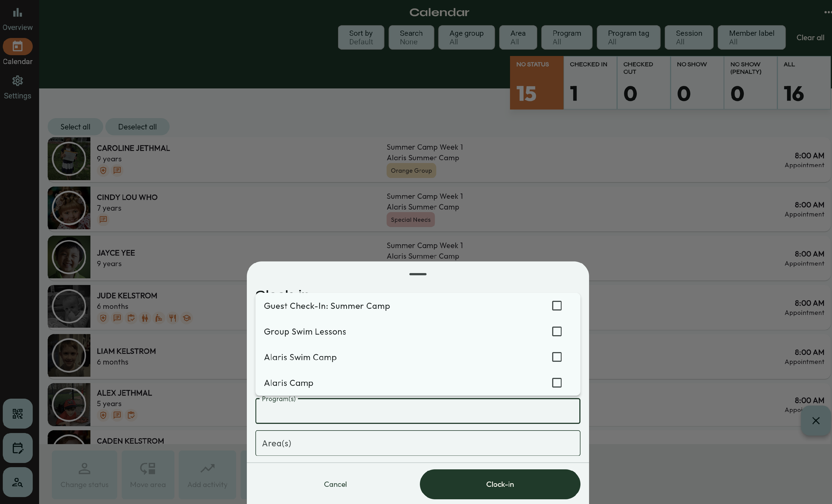This screenshot has height=504, width=832.
Task: Click the Orange Group tag
Action: [x=411, y=170]
